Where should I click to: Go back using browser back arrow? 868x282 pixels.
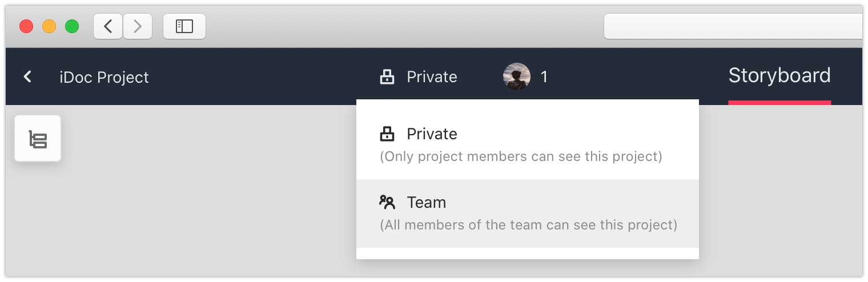(108, 26)
